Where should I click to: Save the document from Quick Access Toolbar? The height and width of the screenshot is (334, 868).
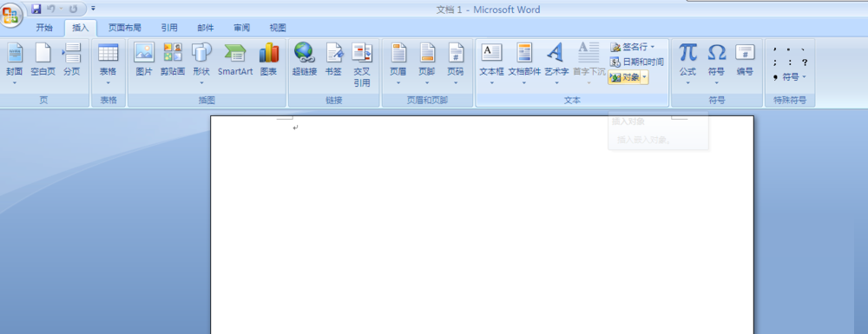click(x=36, y=9)
